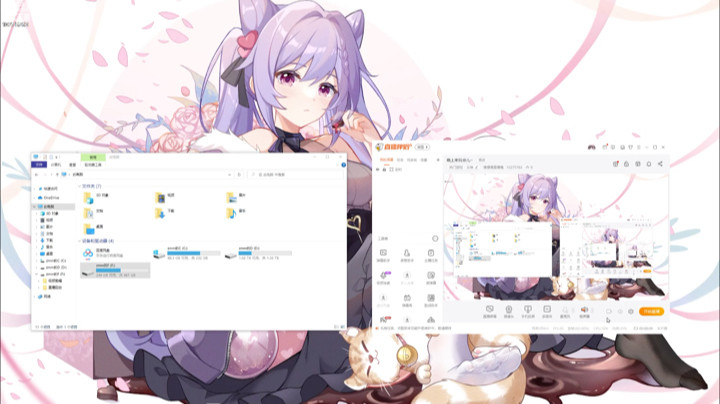Select the C: drive in navigation tree
Viewport: 720px width, 404px height.
tap(53, 260)
